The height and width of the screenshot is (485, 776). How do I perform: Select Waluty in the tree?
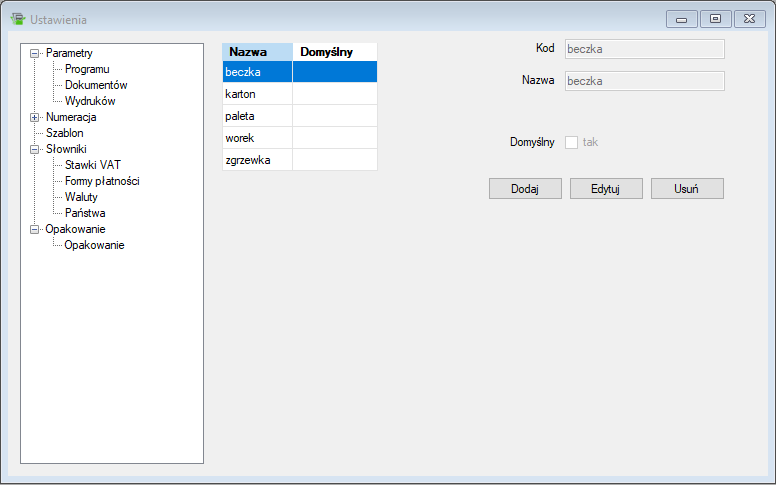click(81, 197)
